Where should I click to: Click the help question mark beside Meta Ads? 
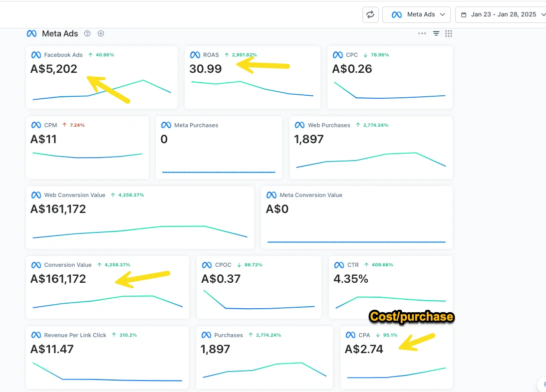click(87, 33)
